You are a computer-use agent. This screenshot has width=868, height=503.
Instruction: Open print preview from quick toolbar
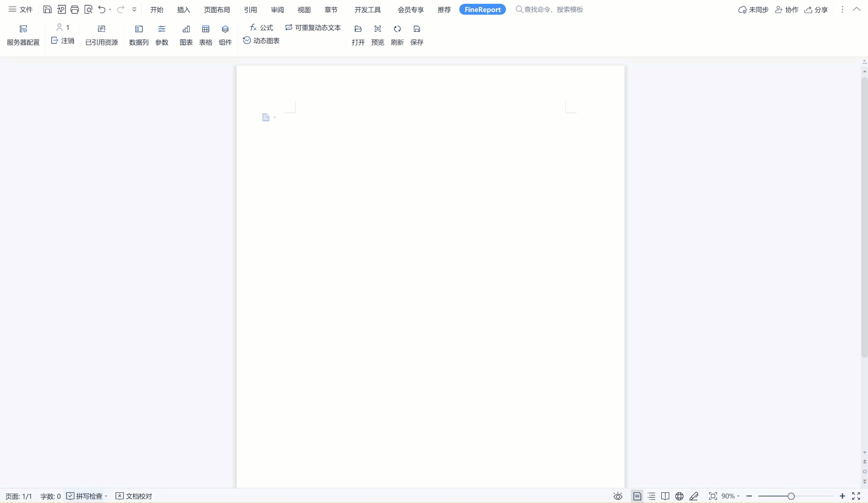click(x=88, y=9)
